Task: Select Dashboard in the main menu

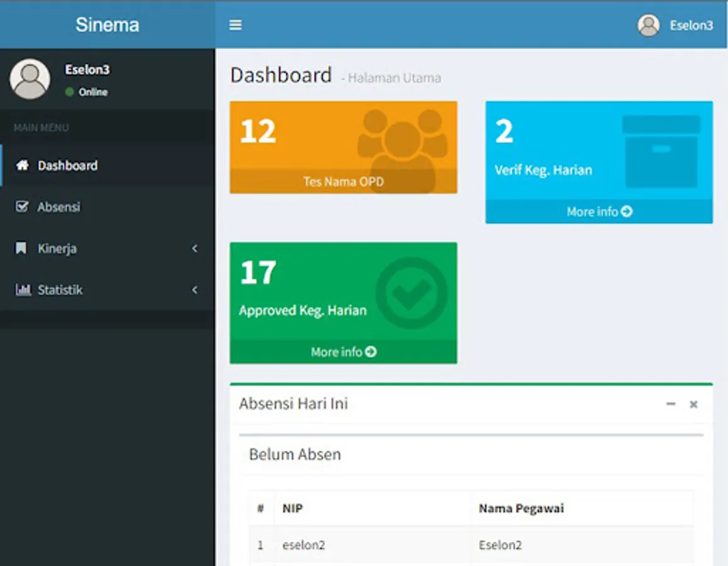Action: point(67,165)
